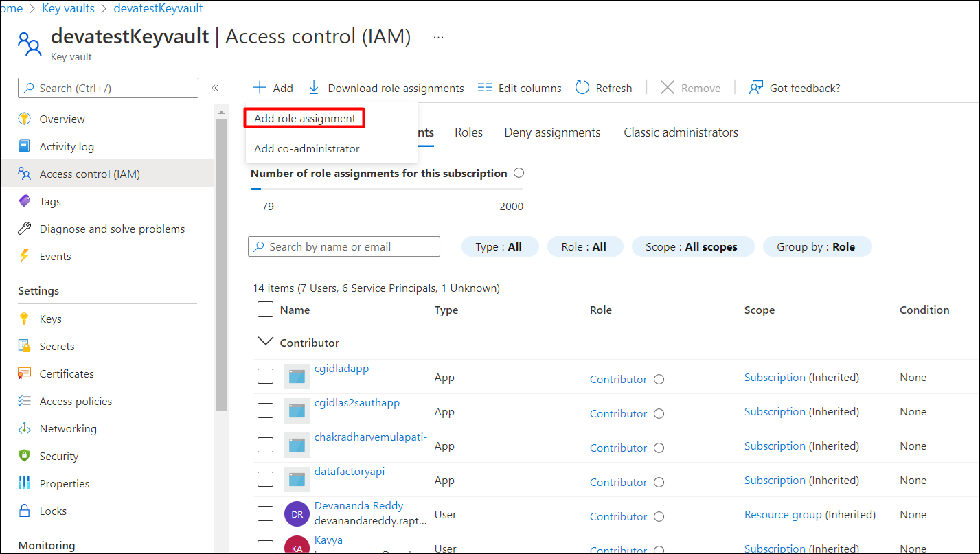Click info icon next to cgidladapp Contributor role

(x=659, y=379)
